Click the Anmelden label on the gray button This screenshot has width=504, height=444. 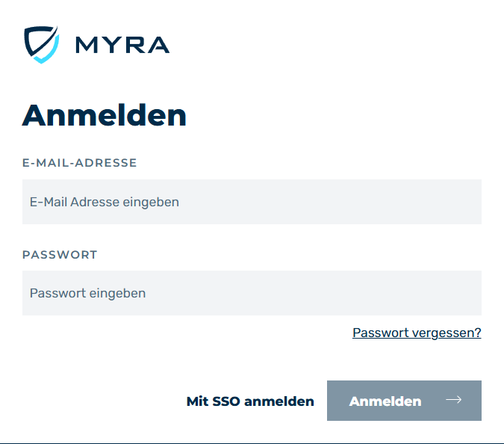pyautogui.click(x=385, y=401)
